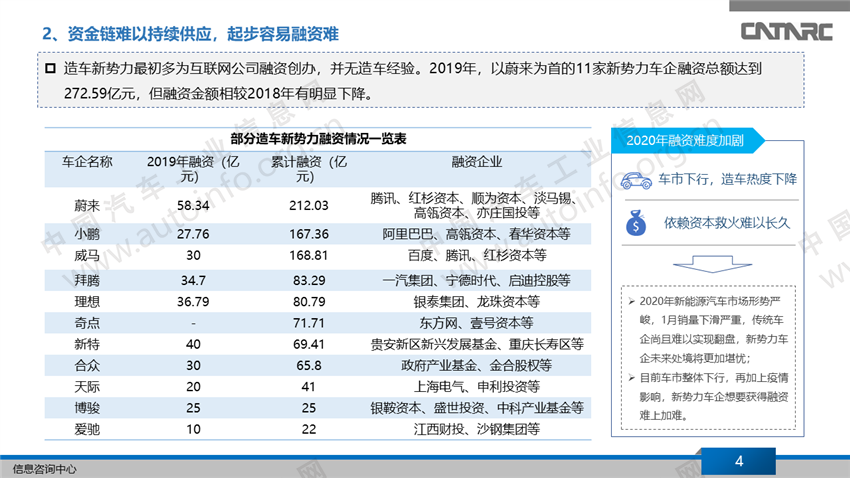Select company name 理想
This screenshot has width=850, height=478.
[87, 302]
